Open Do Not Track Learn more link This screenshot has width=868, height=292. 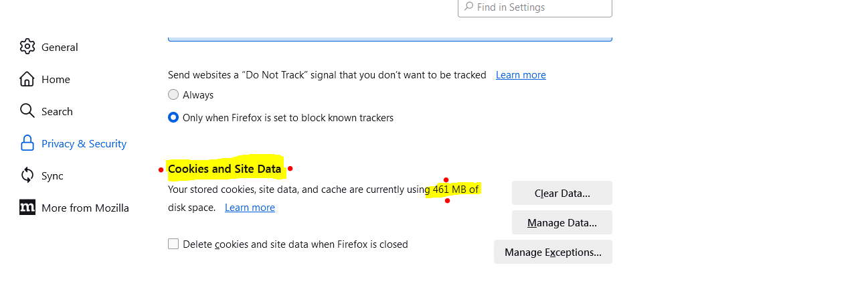click(521, 75)
